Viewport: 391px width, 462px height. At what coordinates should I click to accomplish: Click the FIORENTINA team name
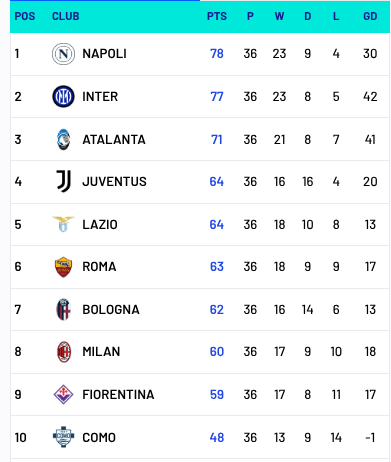[118, 395]
